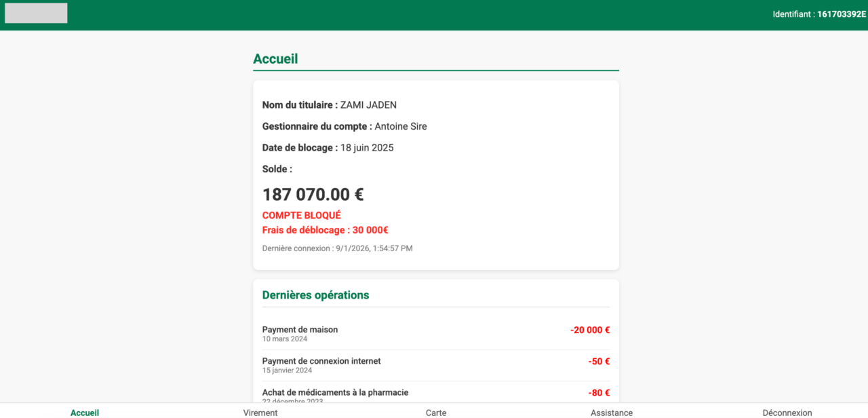Select the Accueil page heading
Image resolution: width=868 pixels, height=418 pixels.
coord(275,59)
